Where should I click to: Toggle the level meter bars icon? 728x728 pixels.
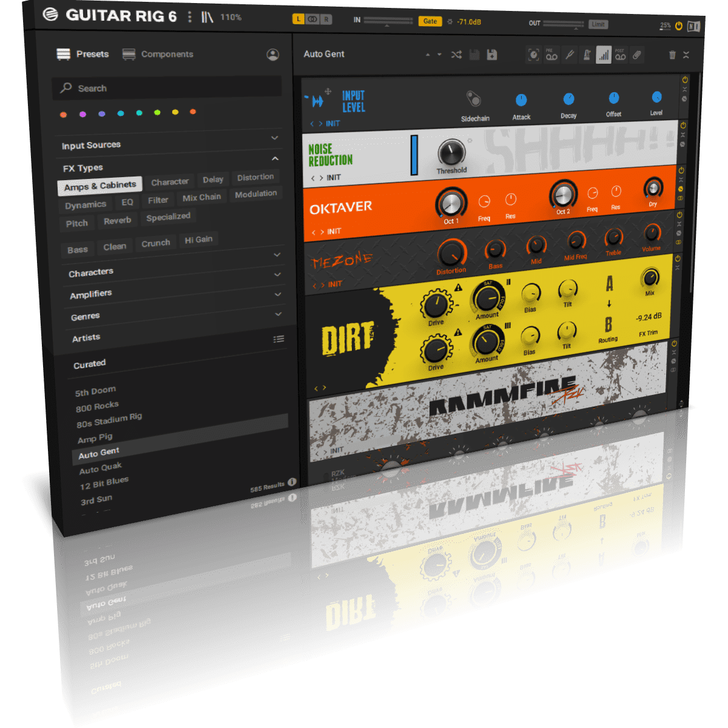(x=604, y=55)
